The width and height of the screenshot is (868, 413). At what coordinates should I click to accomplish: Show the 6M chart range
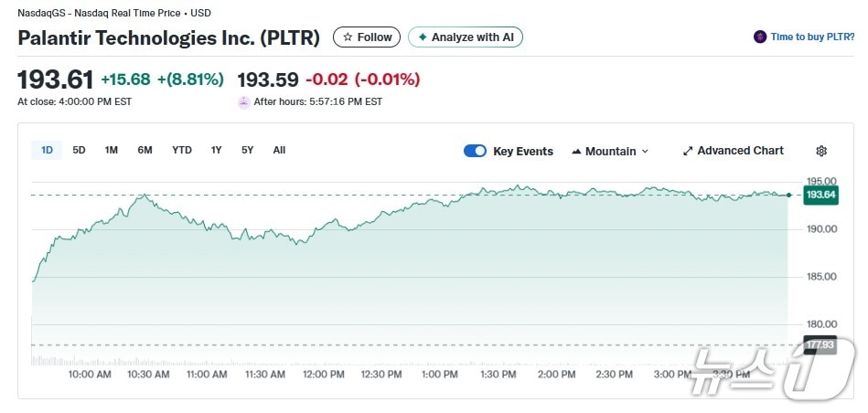pos(145,150)
